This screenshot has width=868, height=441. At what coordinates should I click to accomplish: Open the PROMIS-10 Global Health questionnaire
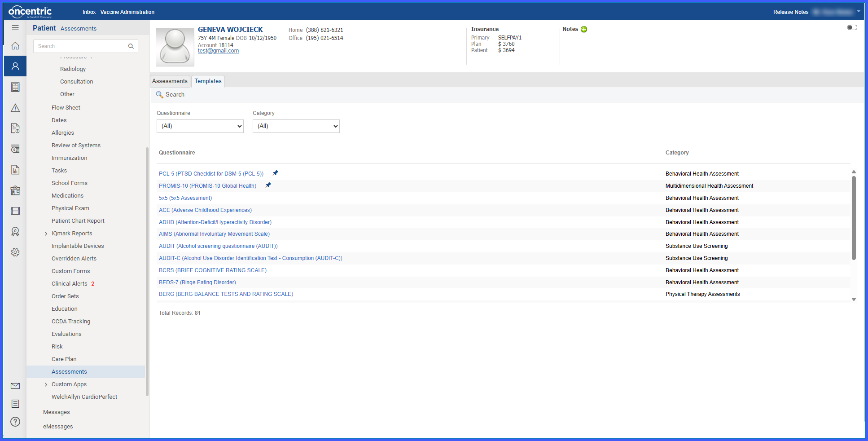pos(207,186)
